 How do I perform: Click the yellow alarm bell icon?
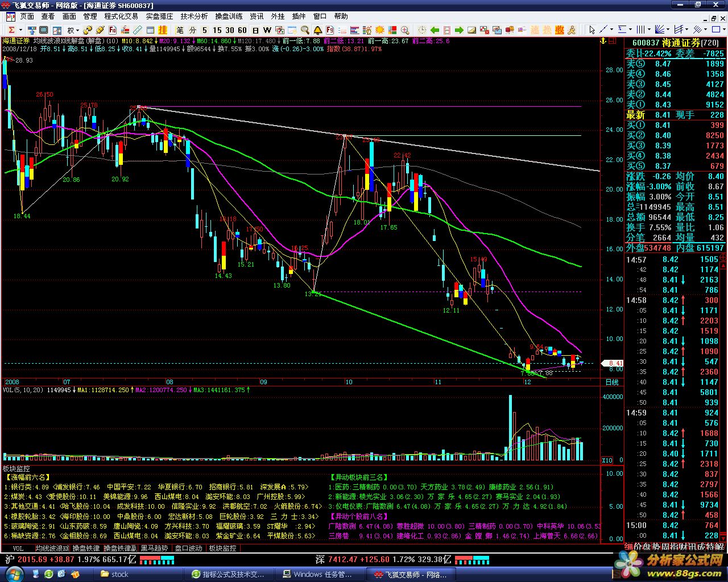[318, 30]
